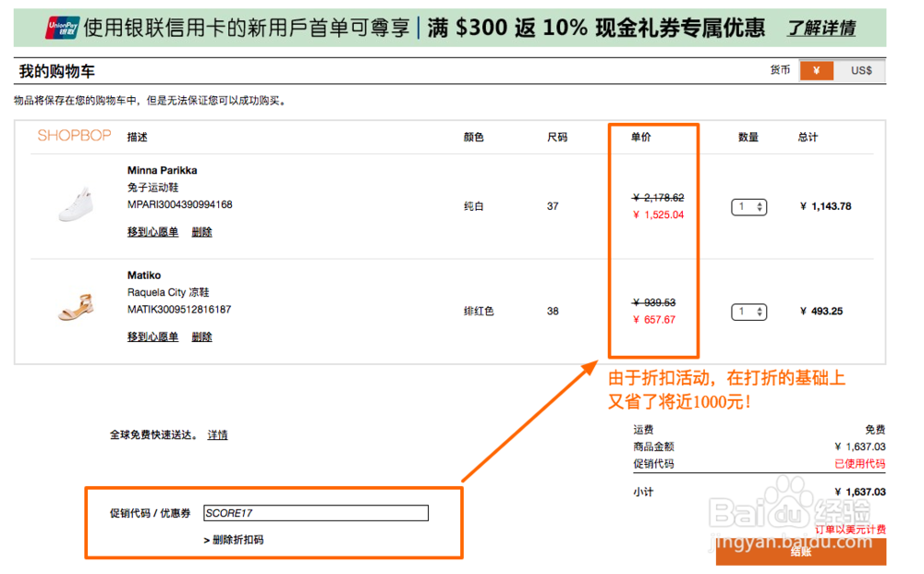Move Matiko sandals to wishlist via 移到心愿单

(x=152, y=336)
